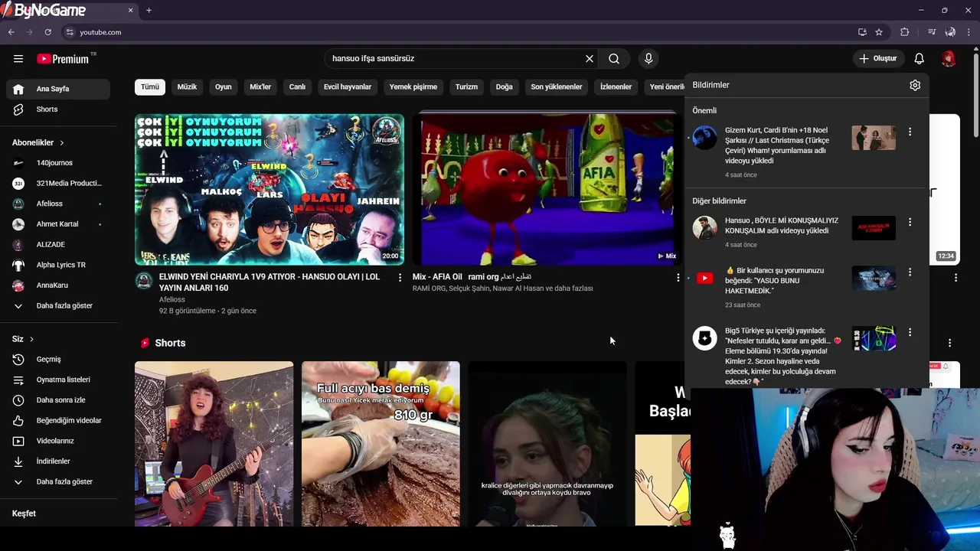Bookmark page with star icon
Viewport: 980px width, 551px height.
(879, 32)
